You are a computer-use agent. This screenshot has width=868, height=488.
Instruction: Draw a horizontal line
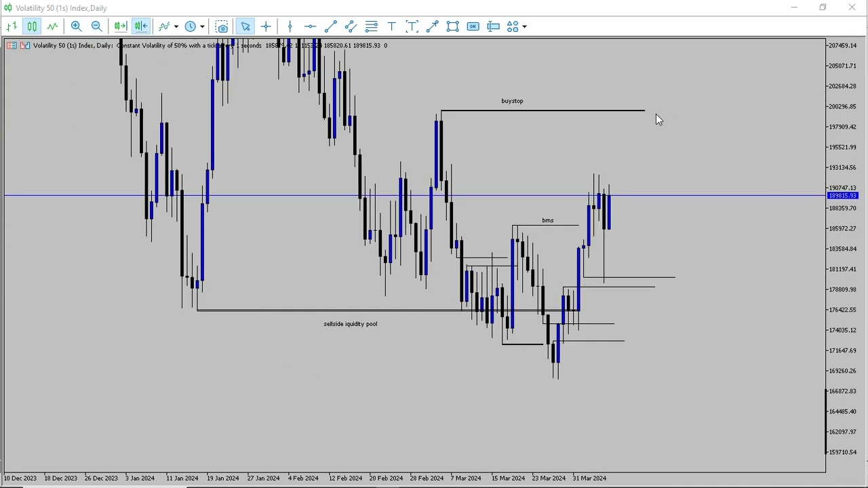pos(310,26)
